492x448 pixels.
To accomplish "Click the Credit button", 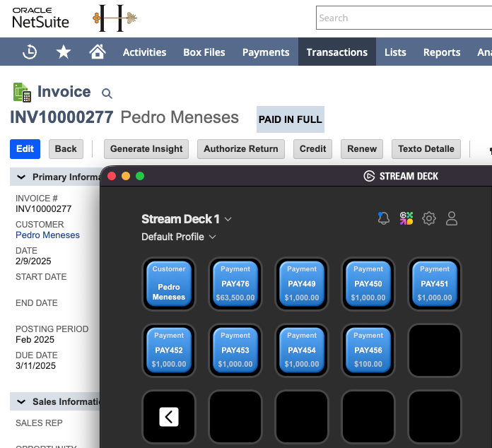I will [313, 149].
